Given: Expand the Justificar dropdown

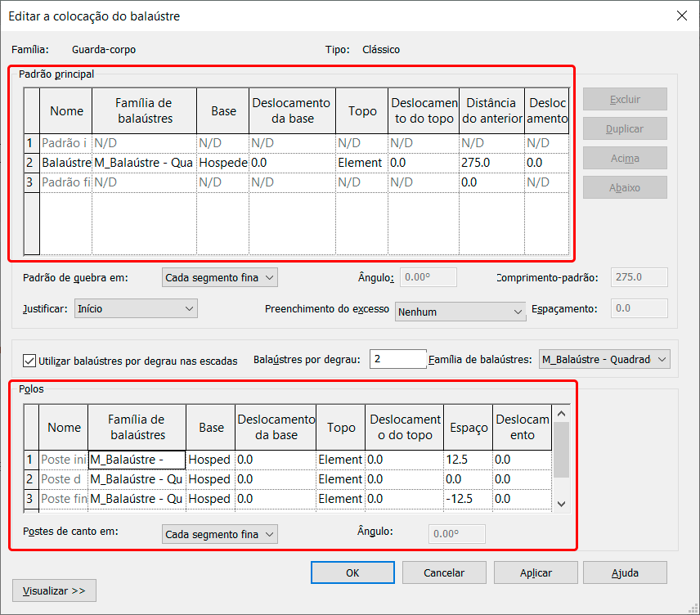Looking at the screenshot, I should [x=136, y=308].
